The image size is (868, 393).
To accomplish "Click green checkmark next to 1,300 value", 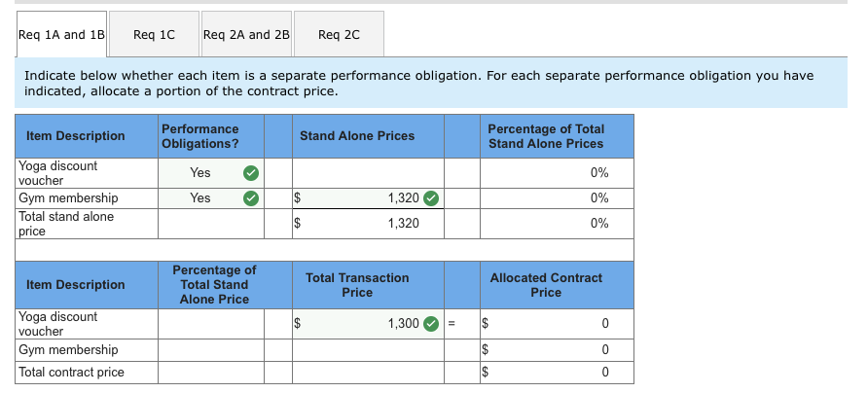I will pyautogui.click(x=431, y=324).
